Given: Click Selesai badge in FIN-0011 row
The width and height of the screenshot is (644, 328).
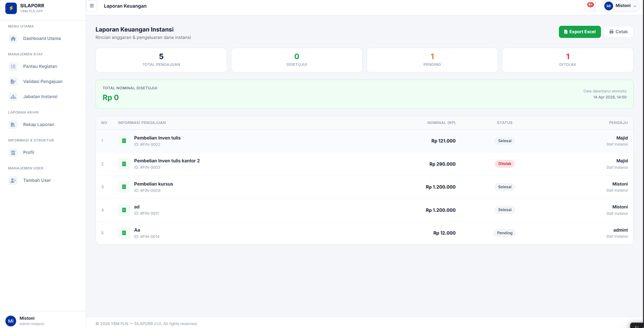Looking at the screenshot, I should [505, 210].
